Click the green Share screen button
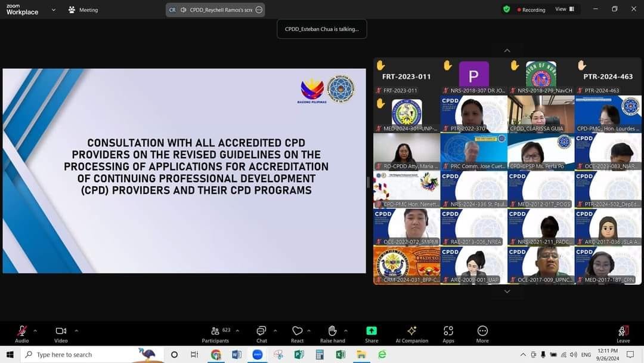This screenshot has width=644, height=363. click(371, 334)
